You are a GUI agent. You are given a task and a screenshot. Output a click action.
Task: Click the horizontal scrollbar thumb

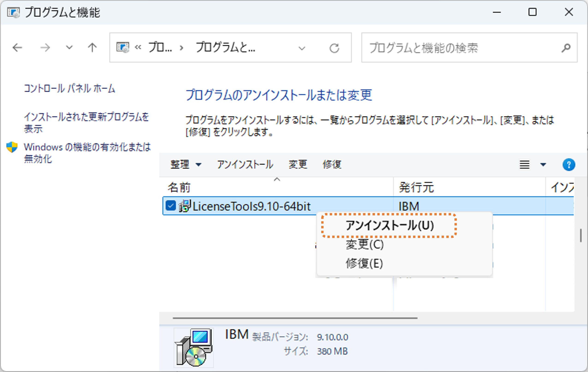pos(295,318)
